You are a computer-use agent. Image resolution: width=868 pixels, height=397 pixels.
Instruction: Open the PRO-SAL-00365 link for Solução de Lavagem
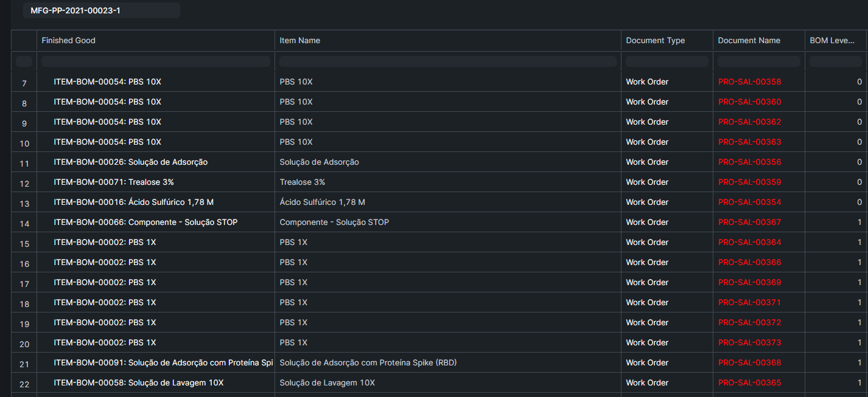[749, 382]
